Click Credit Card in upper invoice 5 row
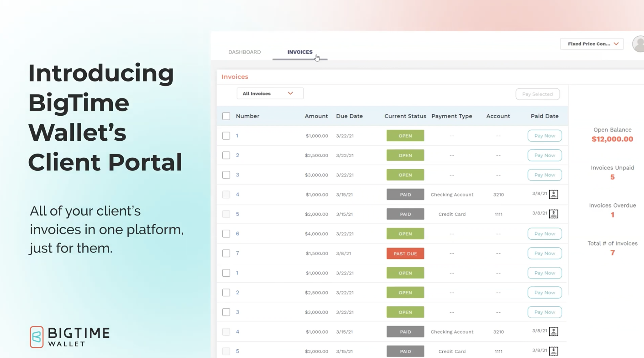Image resolution: width=644 pixels, height=358 pixels. 452,214
